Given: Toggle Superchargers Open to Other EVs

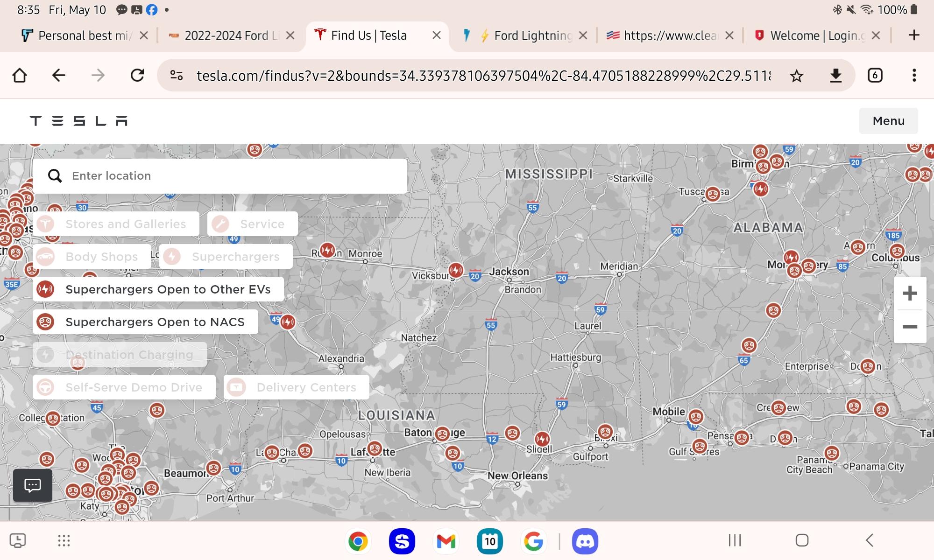Looking at the screenshot, I should (153, 289).
